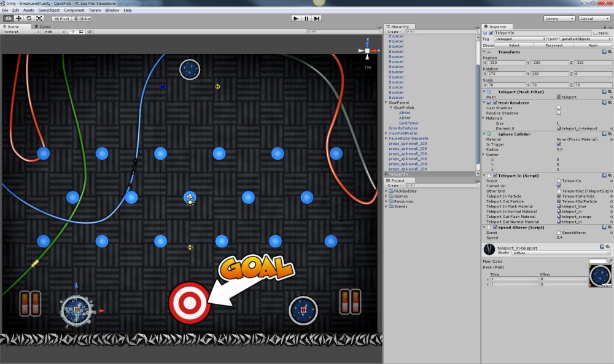614x364 pixels.
Task: Click the Base (RGB) texture thumbnail
Action: pyautogui.click(x=600, y=276)
